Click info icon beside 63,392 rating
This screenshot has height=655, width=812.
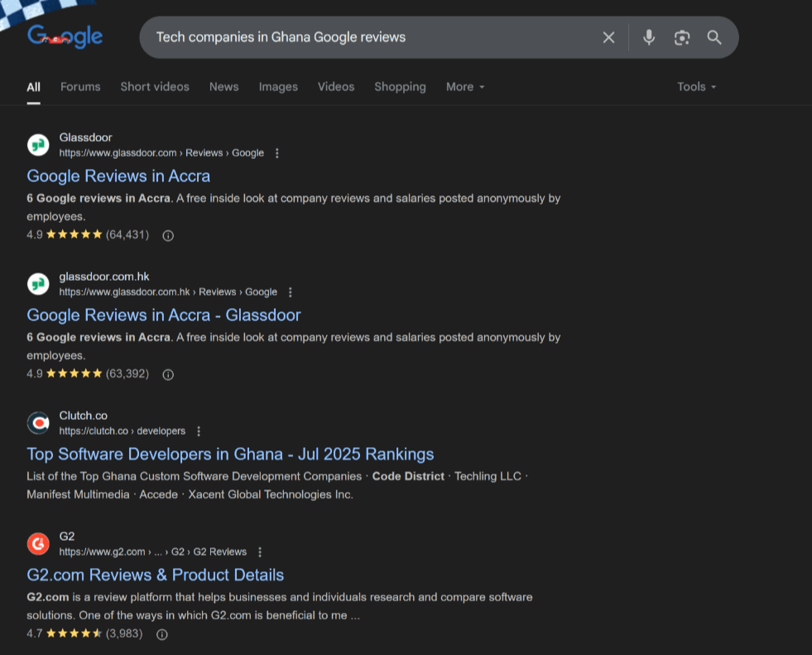coord(168,374)
